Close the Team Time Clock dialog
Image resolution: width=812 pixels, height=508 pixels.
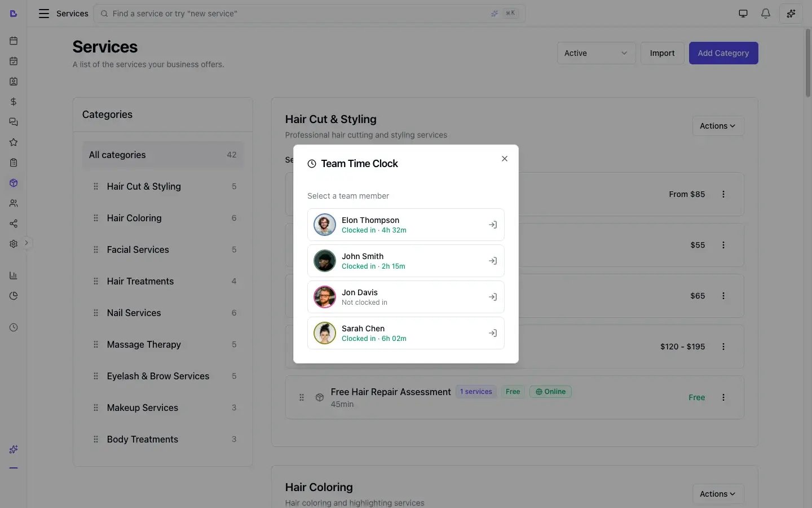(x=505, y=159)
